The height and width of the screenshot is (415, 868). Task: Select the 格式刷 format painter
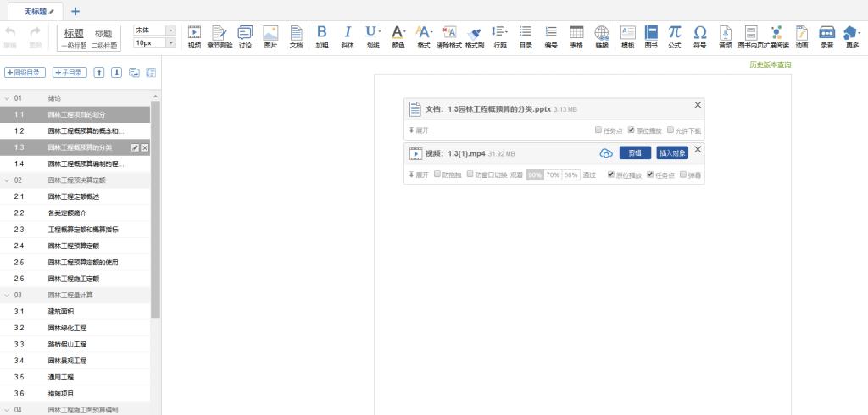pos(475,36)
